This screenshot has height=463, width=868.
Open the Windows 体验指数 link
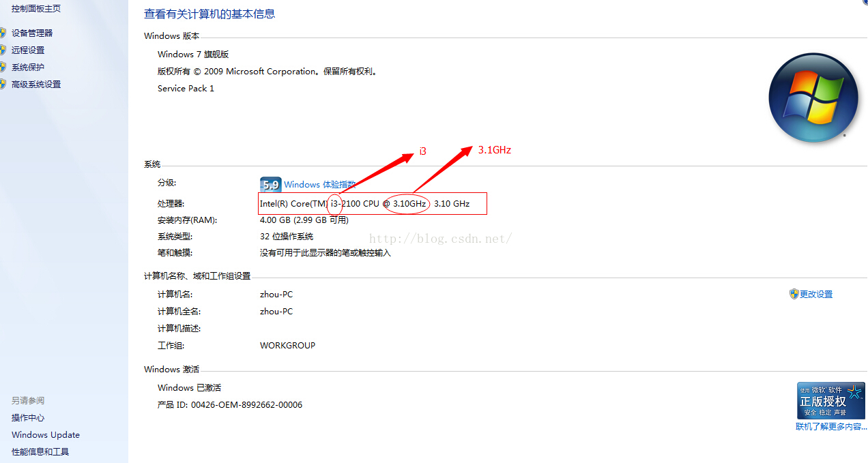[319, 185]
